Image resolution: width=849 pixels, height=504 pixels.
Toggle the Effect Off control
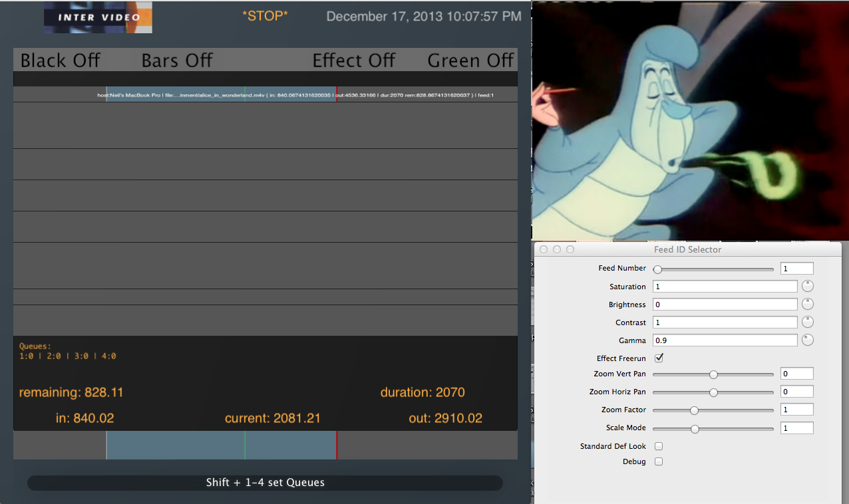354,61
